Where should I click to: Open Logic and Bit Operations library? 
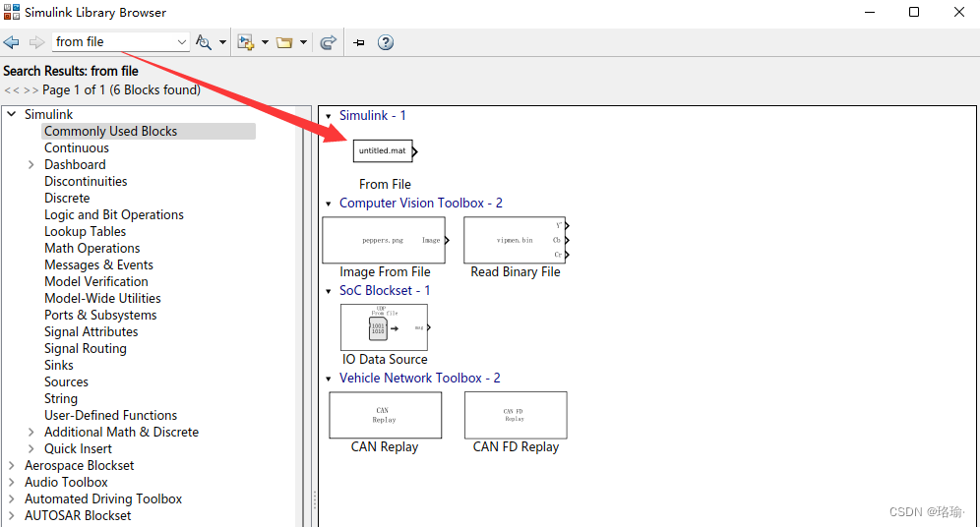click(114, 214)
